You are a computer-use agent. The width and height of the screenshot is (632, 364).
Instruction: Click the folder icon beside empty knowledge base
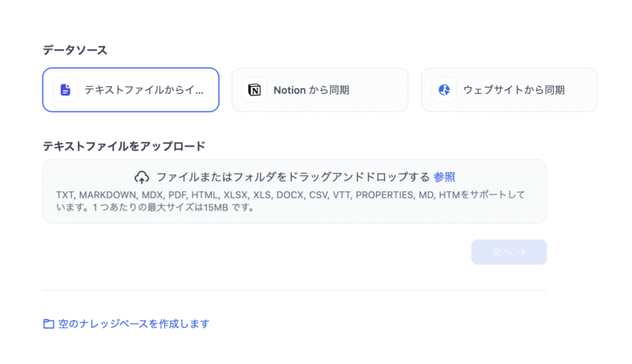click(x=49, y=324)
